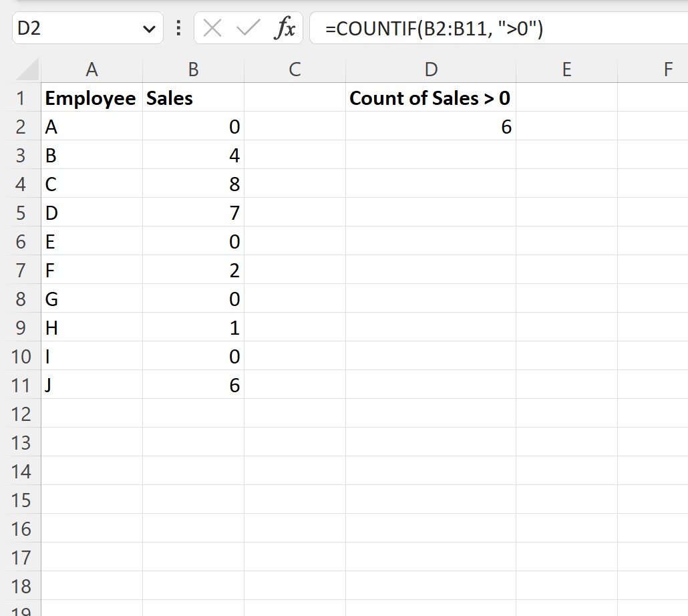Click cell B11 containing value 6
Viewport: 688px width, 616px height.
click(193, 385)
